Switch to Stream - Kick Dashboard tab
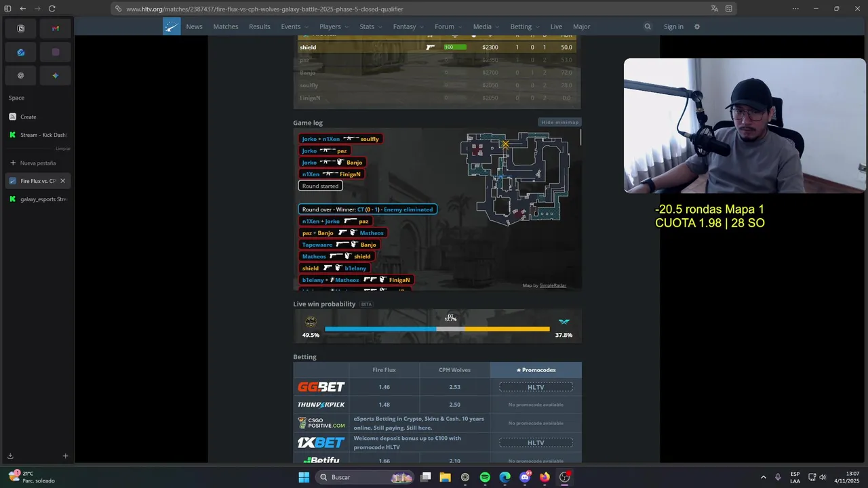The width and height of the screenshot is (868, 488). [x=37, y=135]
